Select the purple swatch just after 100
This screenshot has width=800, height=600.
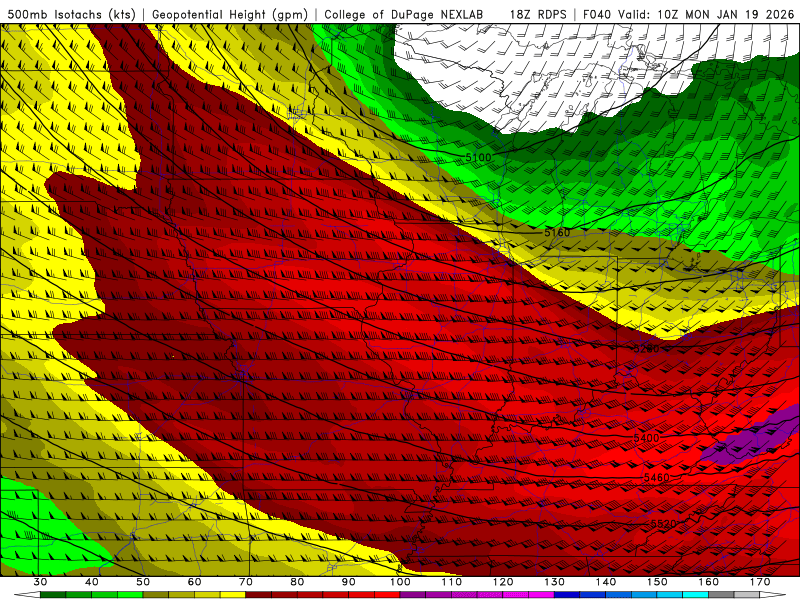click(x=413, y=595)
